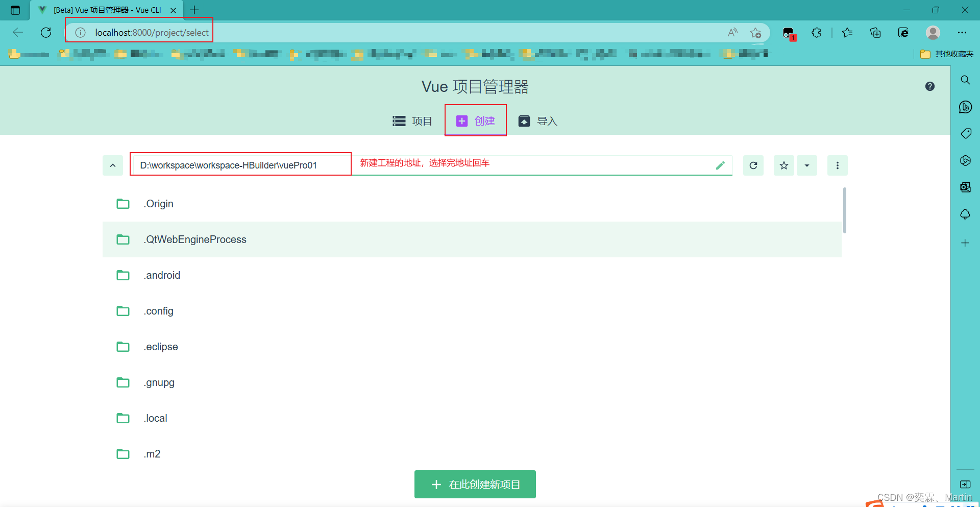Open the .android folder
This screenshot has width=980, height=507.
(x=472, y=275)
